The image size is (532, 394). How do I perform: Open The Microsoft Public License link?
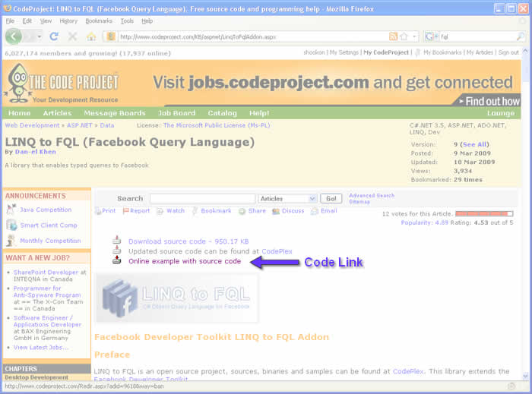click(217, 125)
